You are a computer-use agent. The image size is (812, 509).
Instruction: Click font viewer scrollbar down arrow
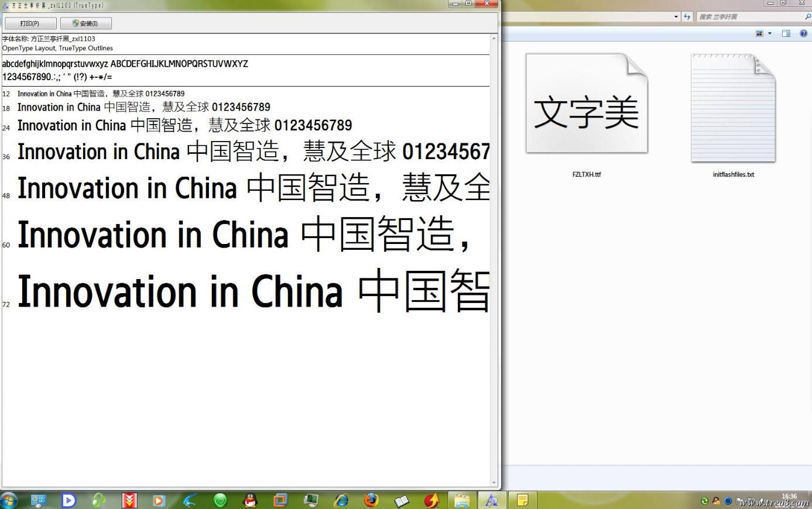click(494, 483)
